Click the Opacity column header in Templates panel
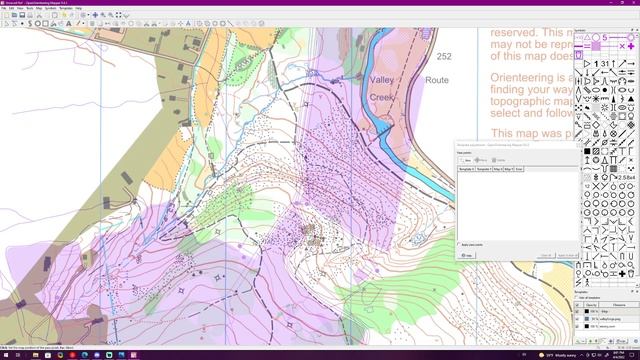 591,305
